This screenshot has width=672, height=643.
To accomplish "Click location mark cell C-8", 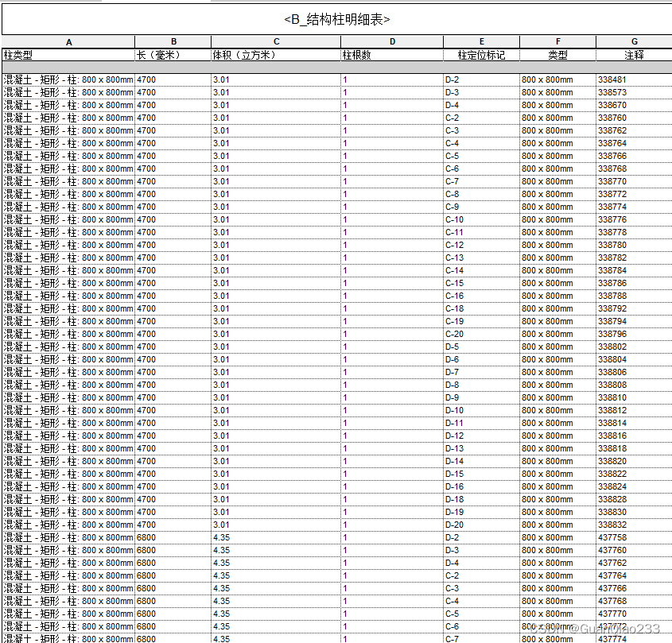I will 482,194.
